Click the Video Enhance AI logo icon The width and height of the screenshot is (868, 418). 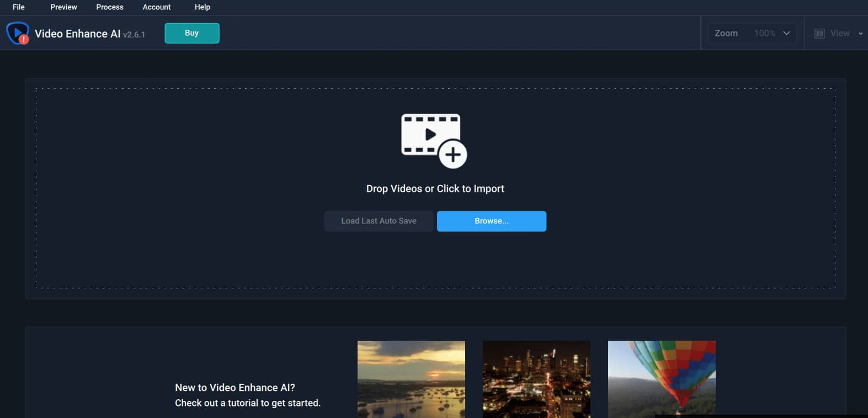point(18,33)
